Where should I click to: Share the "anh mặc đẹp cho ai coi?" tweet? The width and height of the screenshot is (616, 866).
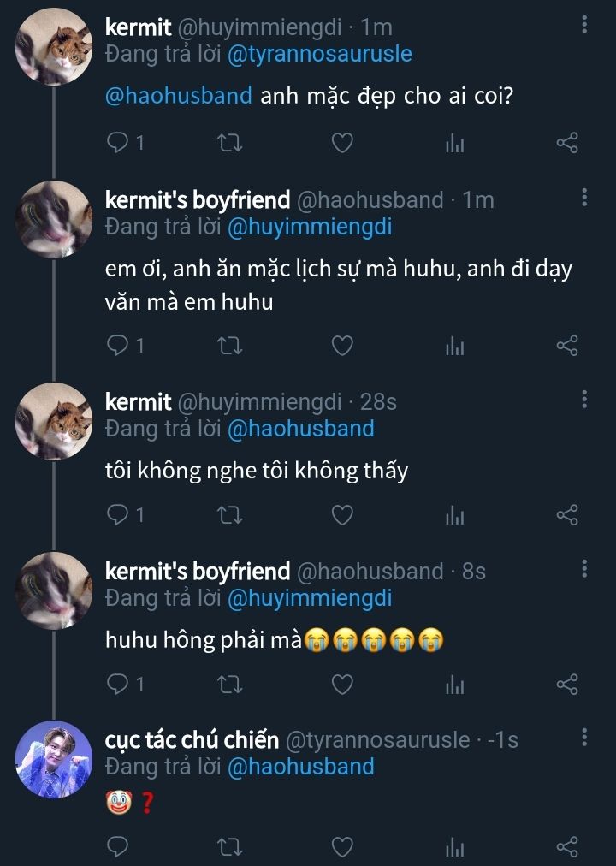567,143
